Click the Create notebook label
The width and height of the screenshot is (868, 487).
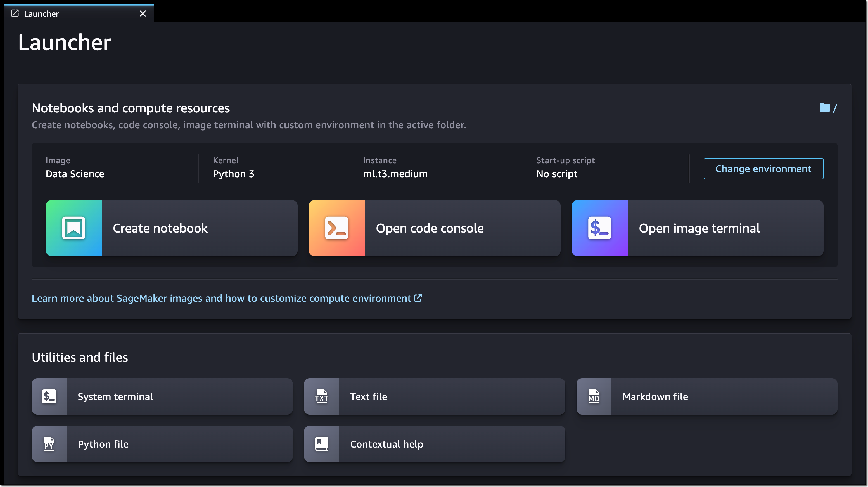click(x=160, y=228)
